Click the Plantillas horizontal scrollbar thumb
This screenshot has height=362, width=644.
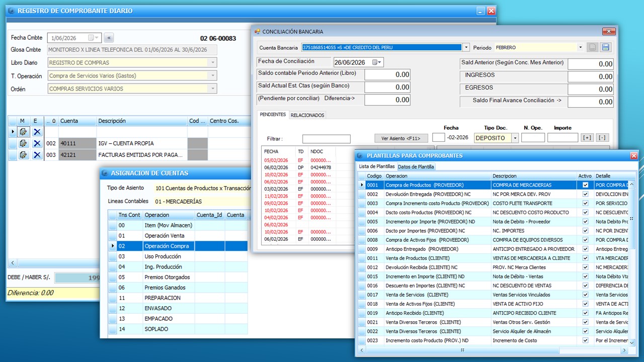(x=461, y=350)
